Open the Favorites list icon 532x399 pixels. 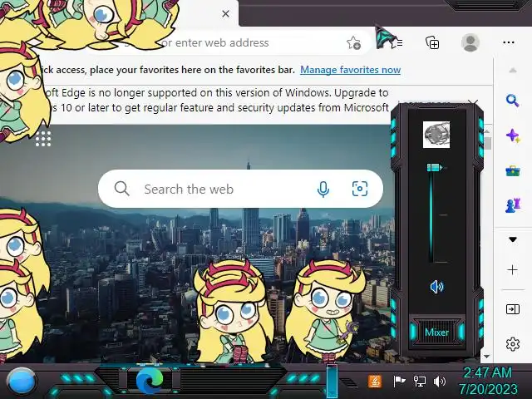pos(397,42)
